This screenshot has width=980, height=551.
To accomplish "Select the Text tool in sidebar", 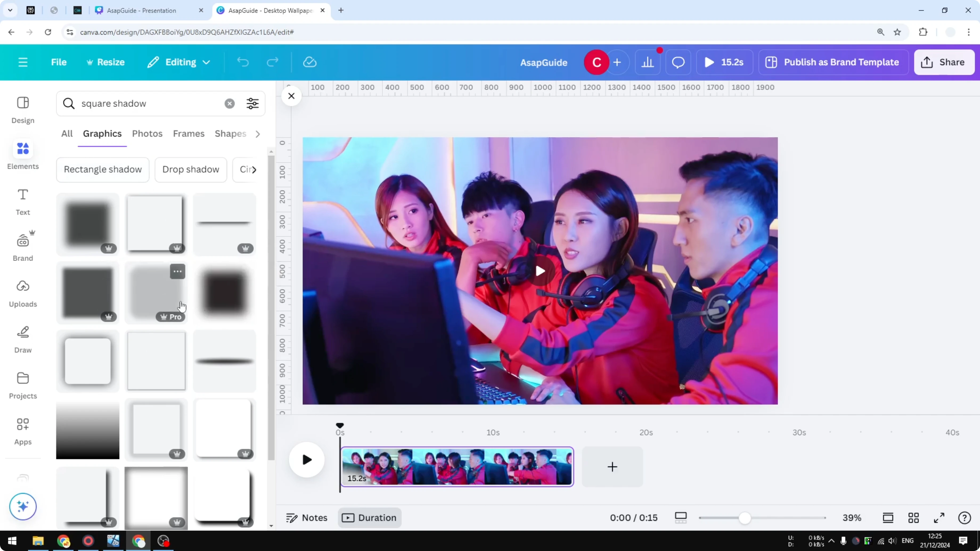I will click(x=22, y=201).
